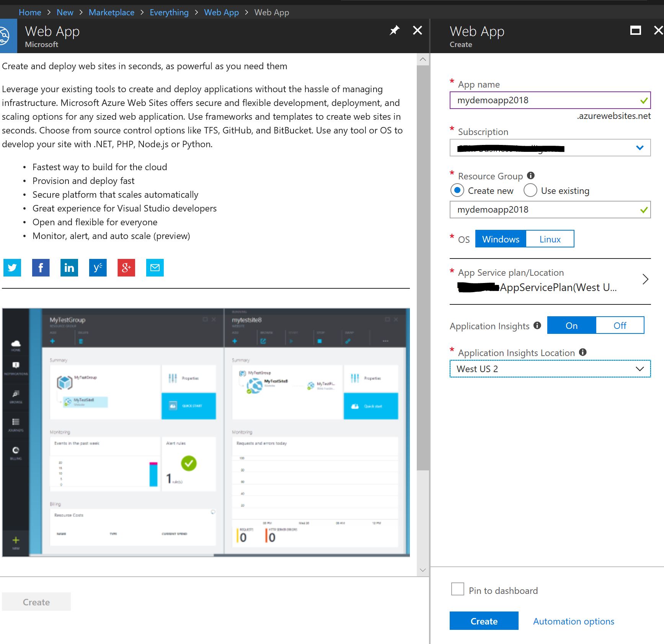Check the Pin to dashboard checkbox

pos(457,589)
